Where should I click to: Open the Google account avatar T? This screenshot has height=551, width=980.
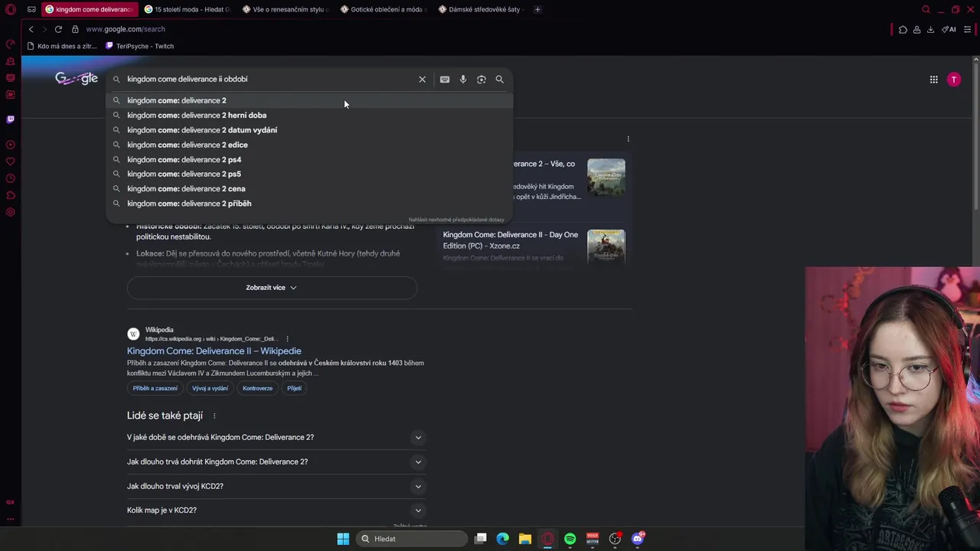click(x=954, y=80)
